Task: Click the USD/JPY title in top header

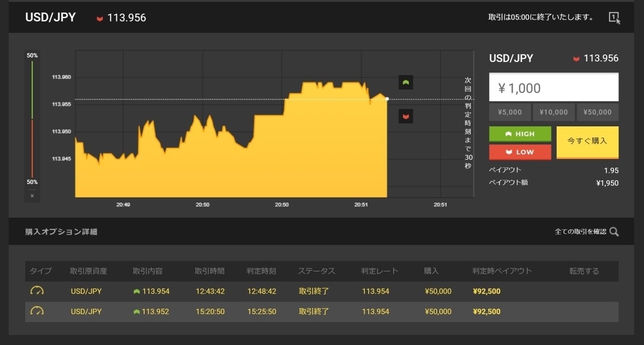Action: point(50,17)
